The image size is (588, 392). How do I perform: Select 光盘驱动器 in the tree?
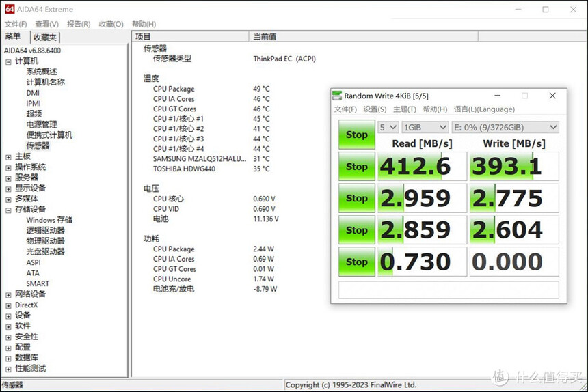click(45, 251)
